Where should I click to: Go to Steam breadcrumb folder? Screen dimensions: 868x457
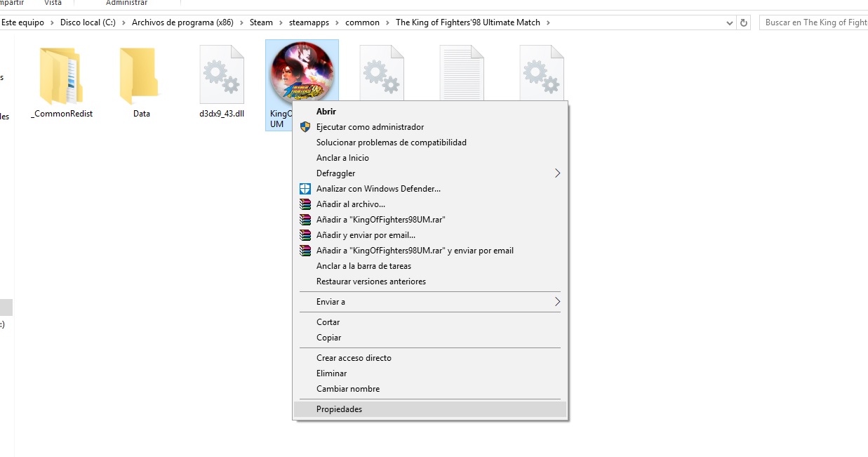point(261,22)
